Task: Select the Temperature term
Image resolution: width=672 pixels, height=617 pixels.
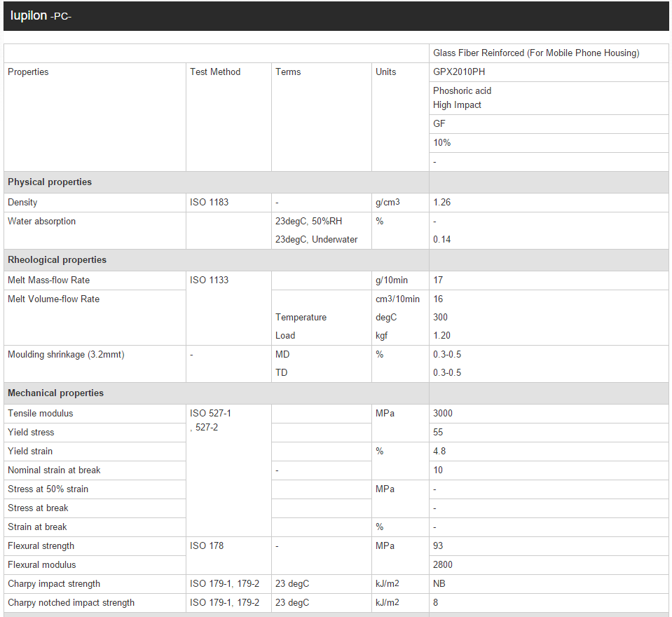Action: (x=301, y=318)
